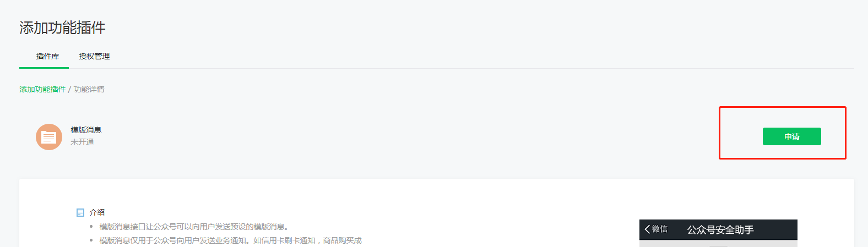868x247 pixels.
Task: Click the 微信 back label in preview
Action: click(x=660, y=229)
